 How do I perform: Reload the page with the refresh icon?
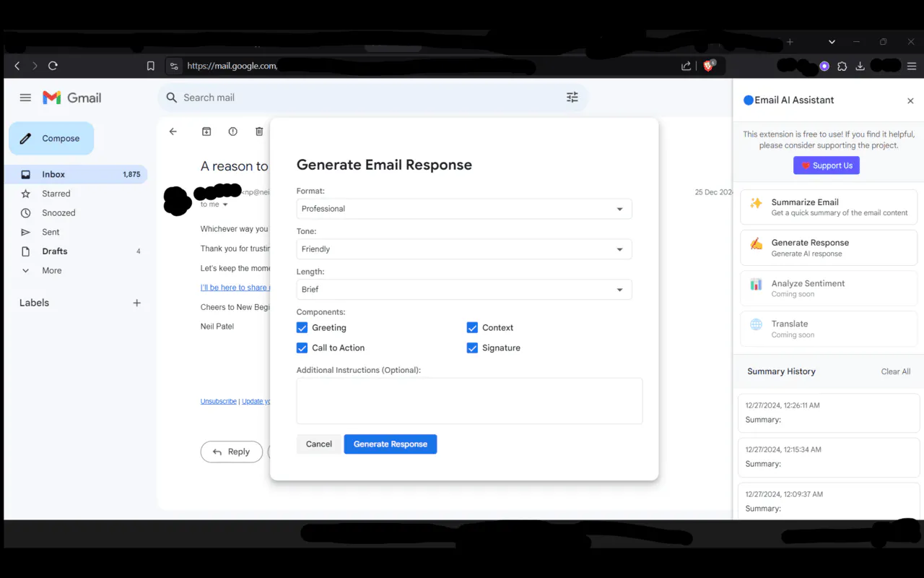coord(53,66)
